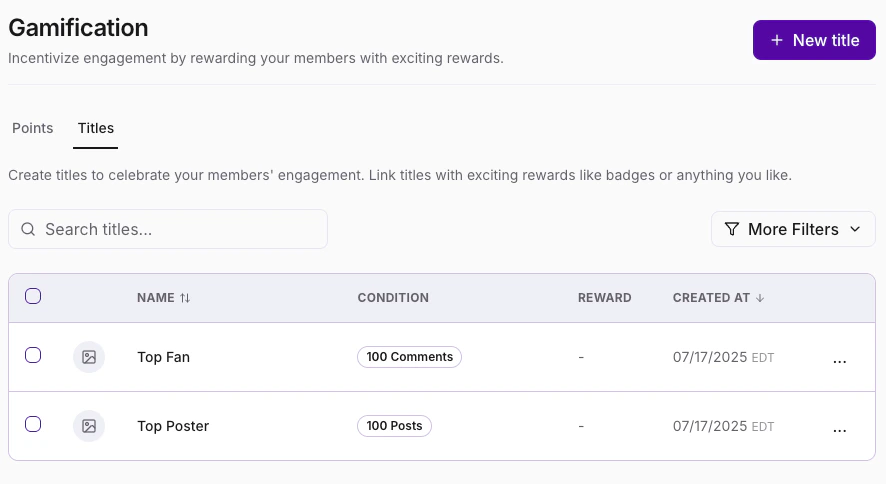Click the magnifier icon in the search box
The width and height of the screenshot is (886, 484).
coord(28,229)
